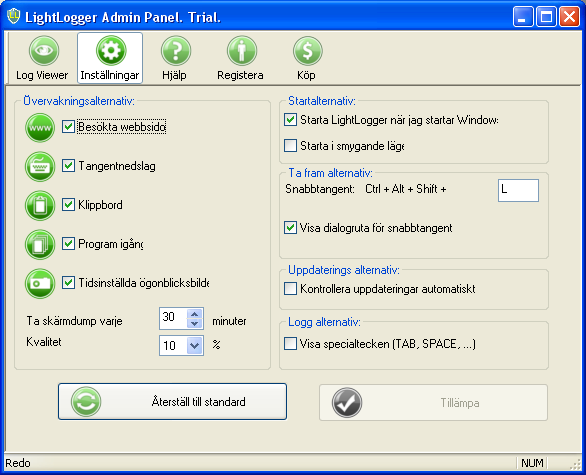
Task: Click the "Kvalitet" label
Action: tap(44, 342)
